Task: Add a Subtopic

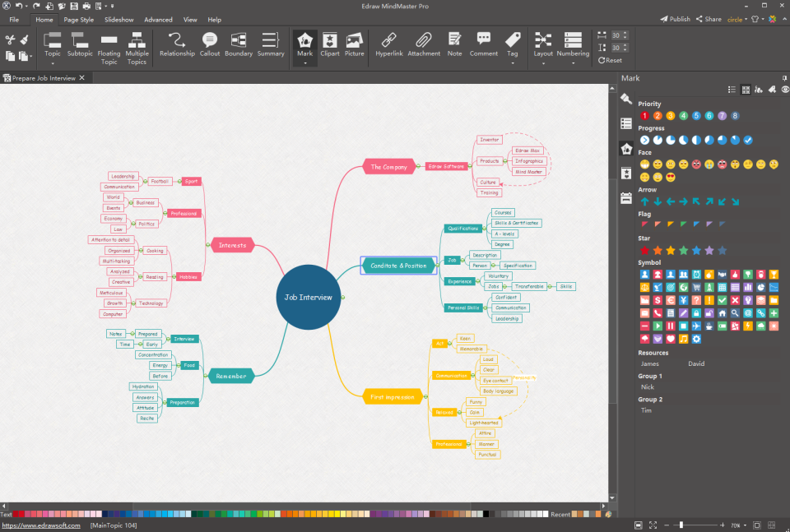Action: point(80,44)
